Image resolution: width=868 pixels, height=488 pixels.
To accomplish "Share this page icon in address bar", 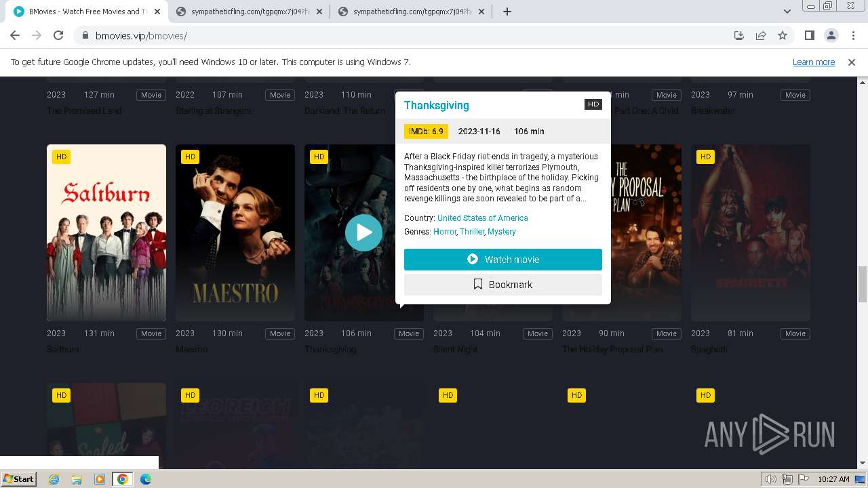I will coord(761,36).
